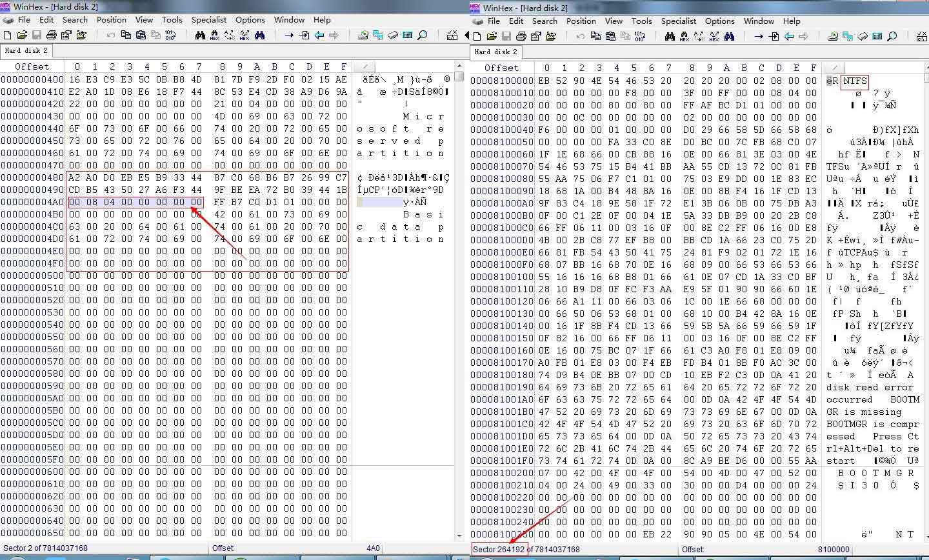
Task: Click 'NTFS' text in right window text column
Action: [855, 81]
